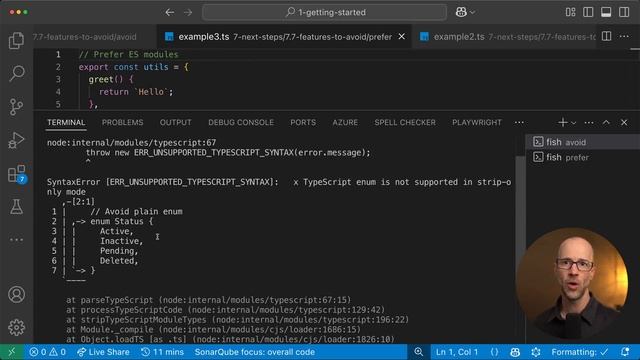Select the OUTPUT panel tab
The image size is (640, 360).
point(176,122)
